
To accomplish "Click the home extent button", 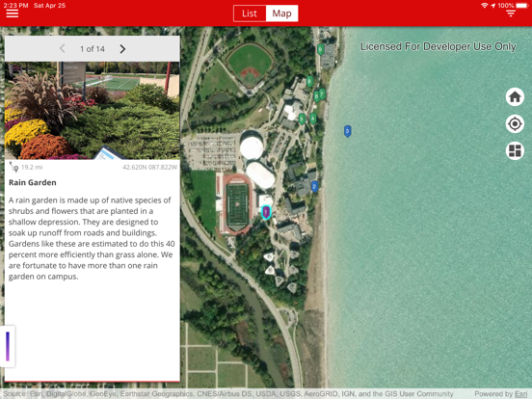I will pos(515,96).
